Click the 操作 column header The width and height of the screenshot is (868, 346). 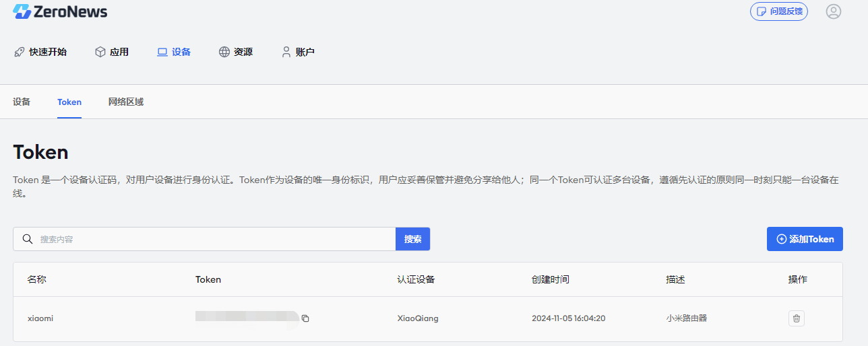798,279
